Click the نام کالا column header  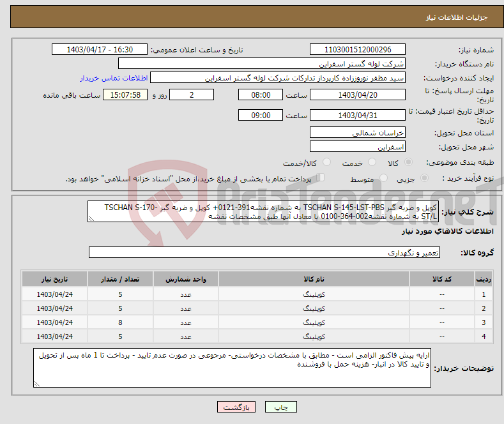(x=314, y=279)
